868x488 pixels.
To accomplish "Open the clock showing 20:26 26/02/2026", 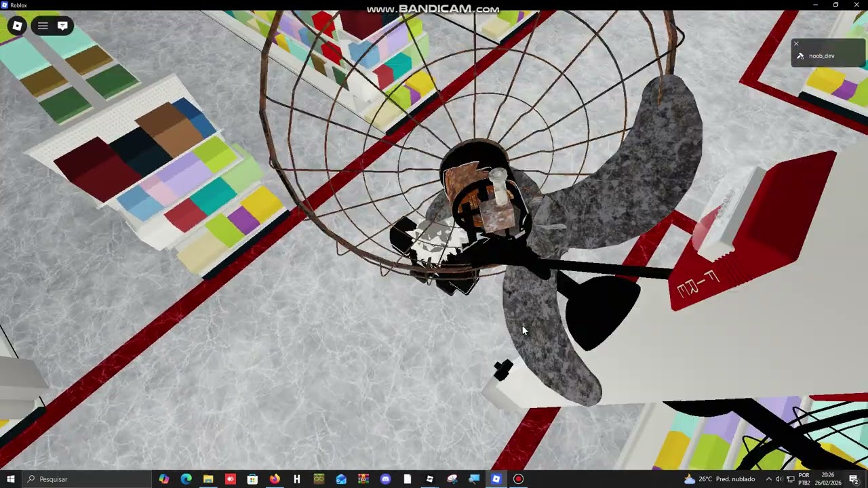I will tap(828, 479).
